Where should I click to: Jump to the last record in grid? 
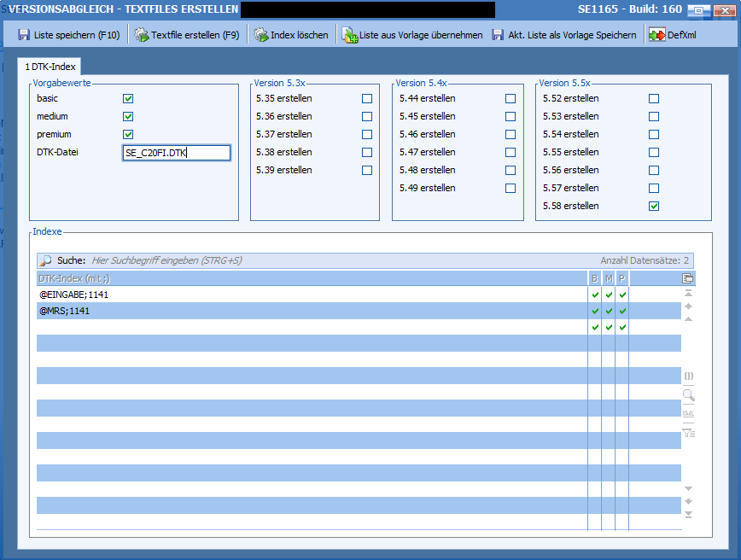click(x=688, y=515)
